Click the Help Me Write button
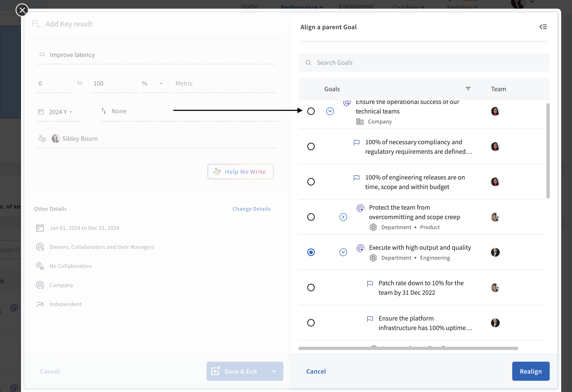Viewport: 572px width, 392px height. point(240,172)
